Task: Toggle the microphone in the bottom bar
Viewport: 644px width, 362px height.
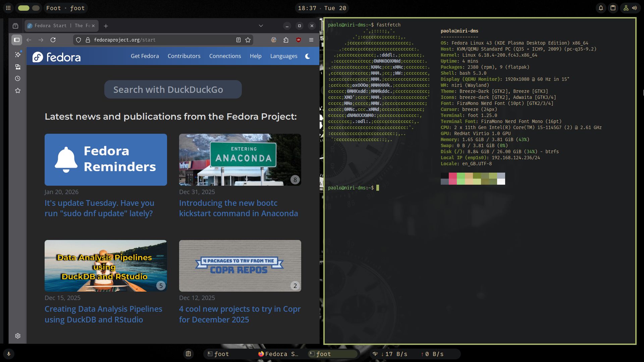Action: (9, 354)
